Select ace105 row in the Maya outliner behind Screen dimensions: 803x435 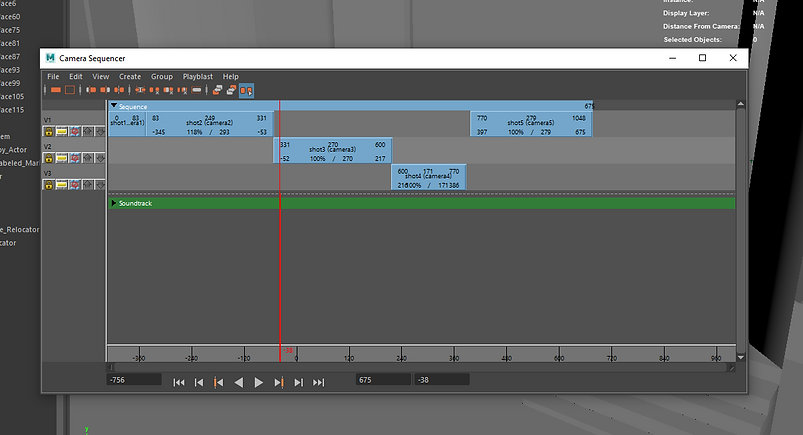click(12, 96)
